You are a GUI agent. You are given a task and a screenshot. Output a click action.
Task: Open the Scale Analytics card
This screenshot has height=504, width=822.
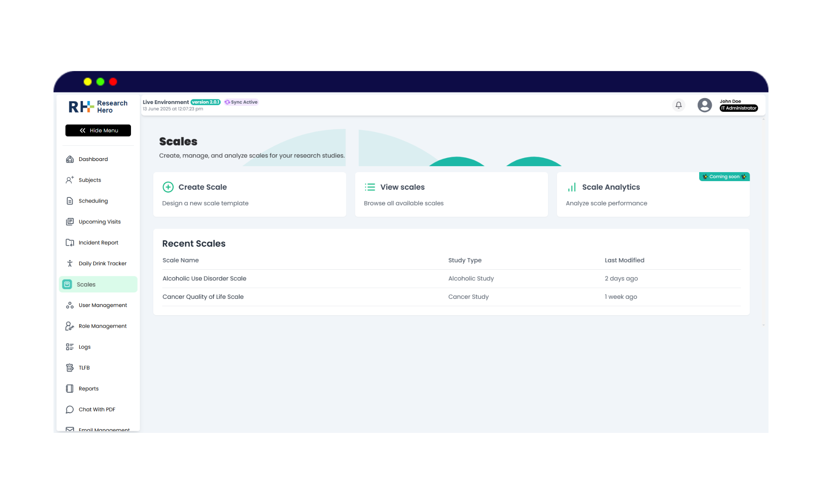tap(653, 194)
